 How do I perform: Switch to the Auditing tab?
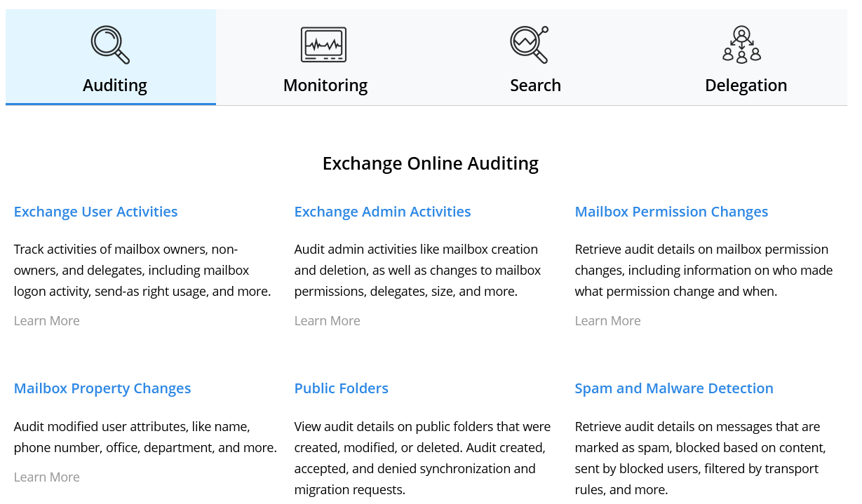(x=111, y=57)
